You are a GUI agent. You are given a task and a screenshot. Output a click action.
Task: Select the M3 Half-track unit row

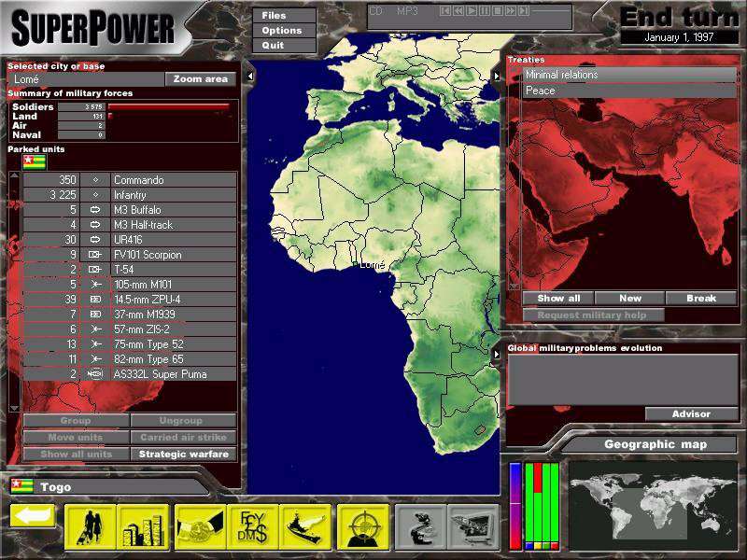click(x=130, y=225)
